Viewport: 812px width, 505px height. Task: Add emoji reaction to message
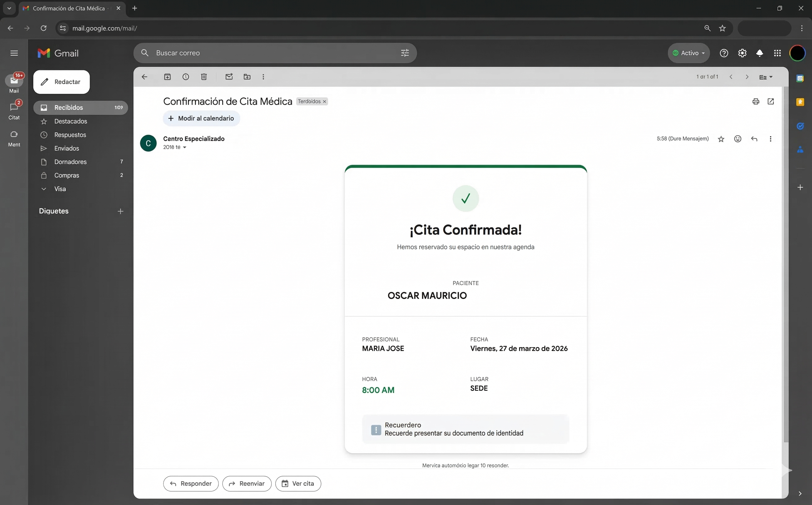(x=737, y=139)
